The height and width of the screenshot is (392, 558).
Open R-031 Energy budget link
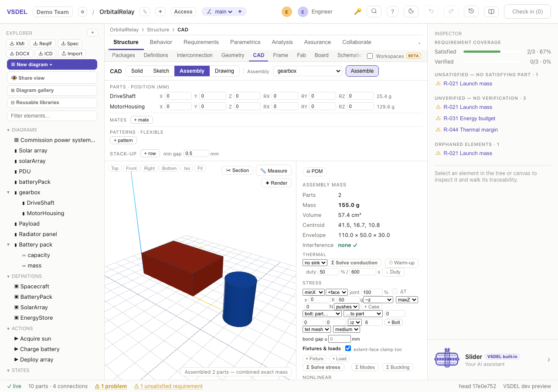[470, 118]
